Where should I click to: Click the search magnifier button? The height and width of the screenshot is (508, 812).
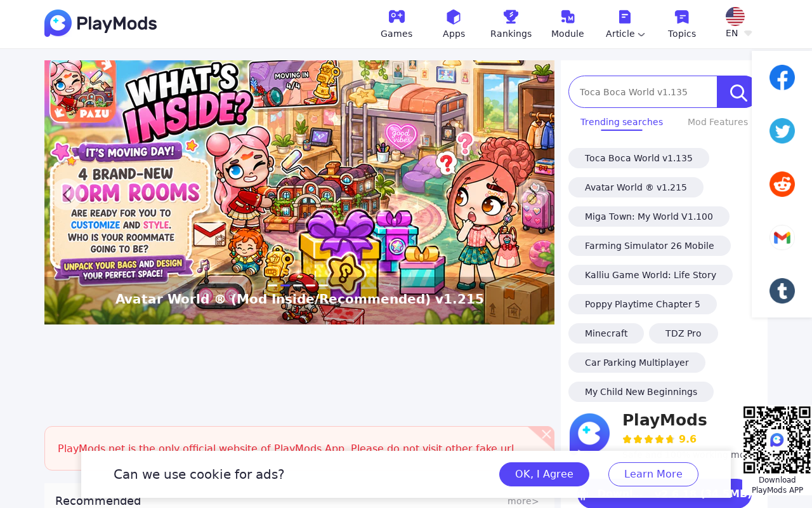click(737, 92)
